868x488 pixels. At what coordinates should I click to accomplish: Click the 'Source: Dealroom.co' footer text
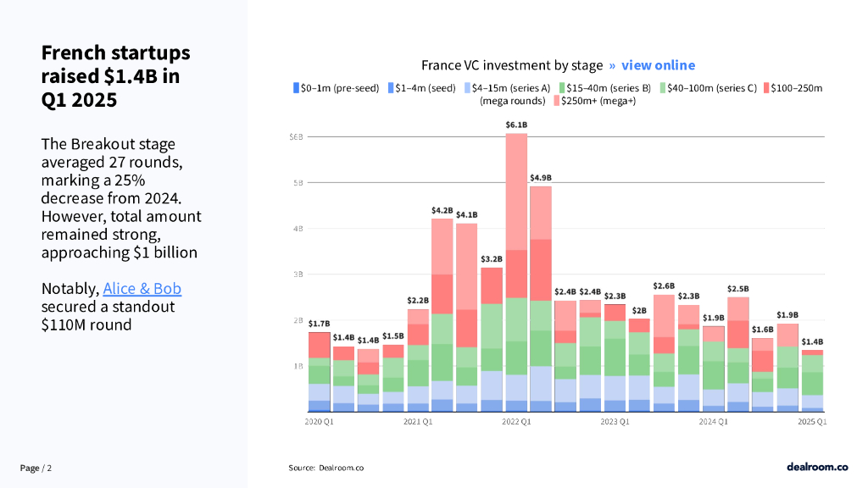click(326, 468)
